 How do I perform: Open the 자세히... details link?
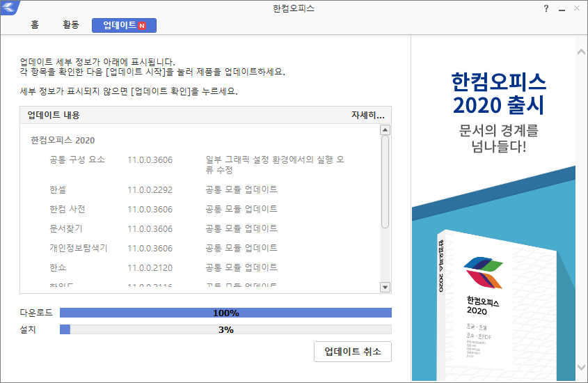[x=368, y=115]
